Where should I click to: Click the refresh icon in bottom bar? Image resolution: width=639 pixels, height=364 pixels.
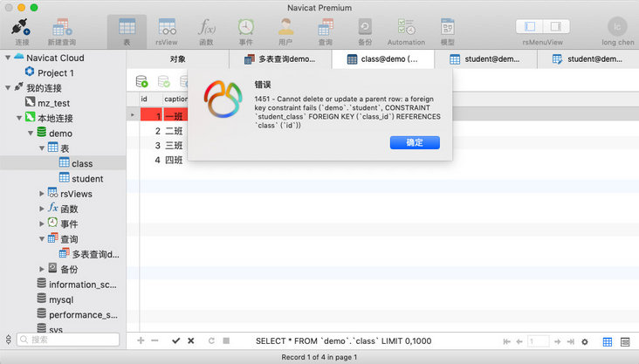(x=211, y=340)
